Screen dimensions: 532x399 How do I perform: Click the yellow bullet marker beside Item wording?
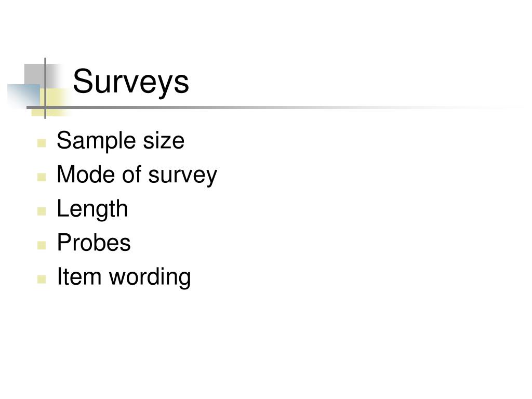42,279
